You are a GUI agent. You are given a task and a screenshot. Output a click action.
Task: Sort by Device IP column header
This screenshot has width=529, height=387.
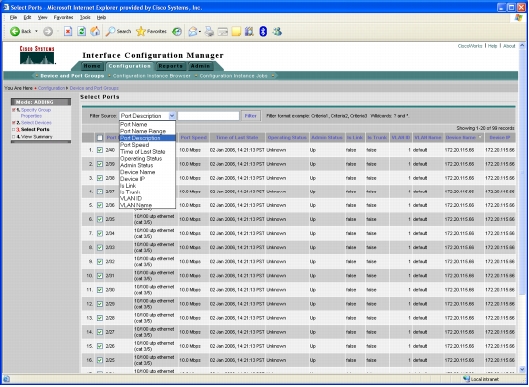coord(500,138)
